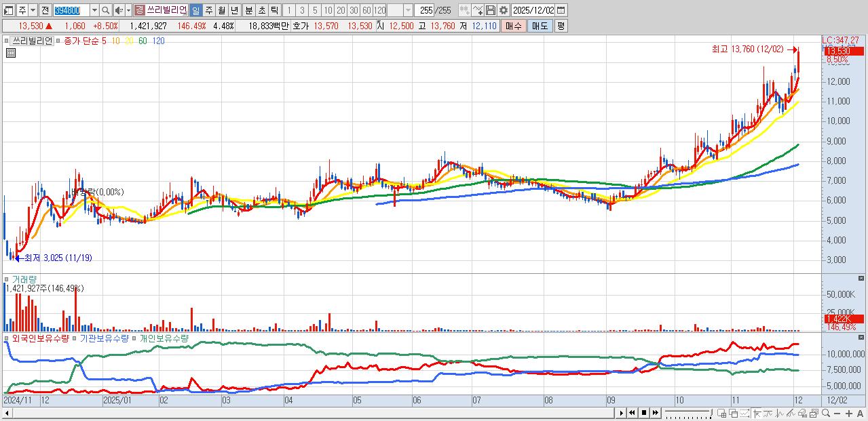
Task: Click the chart line with check icon
Action: [x=478, y=10]
